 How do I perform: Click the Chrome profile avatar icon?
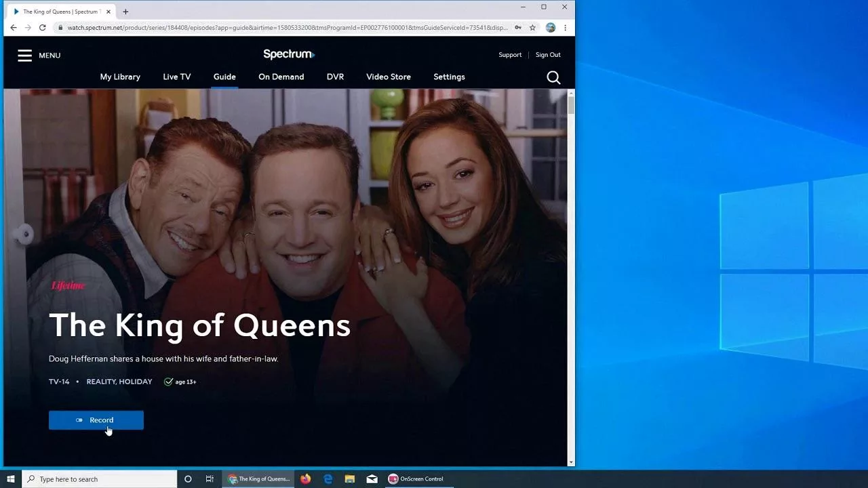[x=549, y=28]
